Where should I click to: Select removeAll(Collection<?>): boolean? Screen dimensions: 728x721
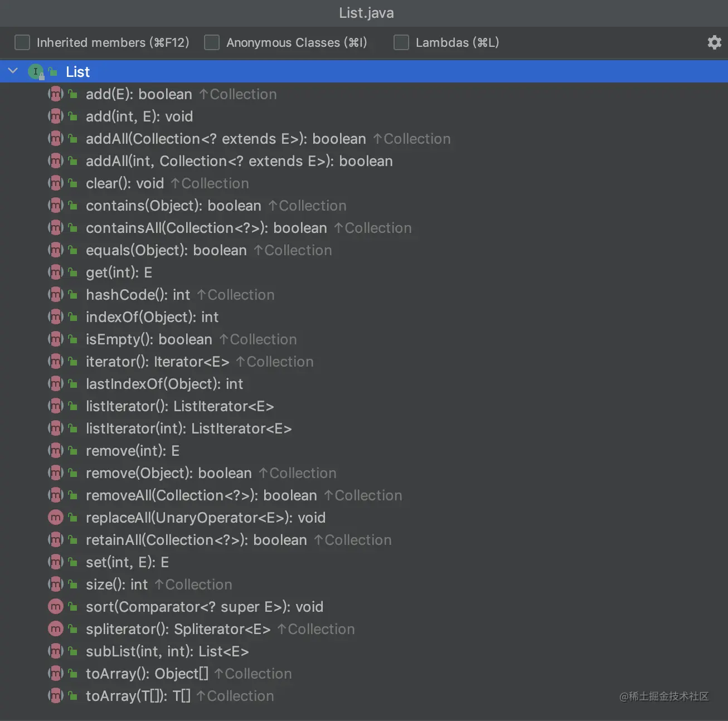pyautogui.click(x=201, y=495)
